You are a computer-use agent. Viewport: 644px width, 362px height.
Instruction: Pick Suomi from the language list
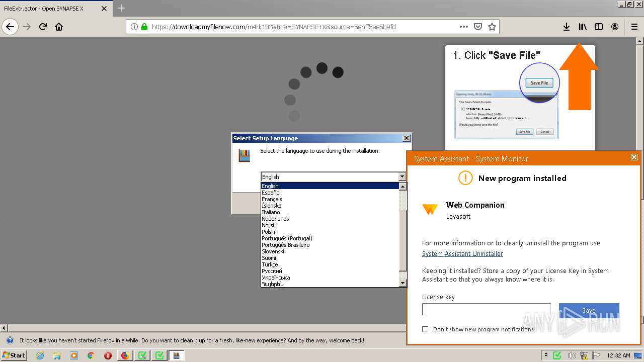pos(330,258)
